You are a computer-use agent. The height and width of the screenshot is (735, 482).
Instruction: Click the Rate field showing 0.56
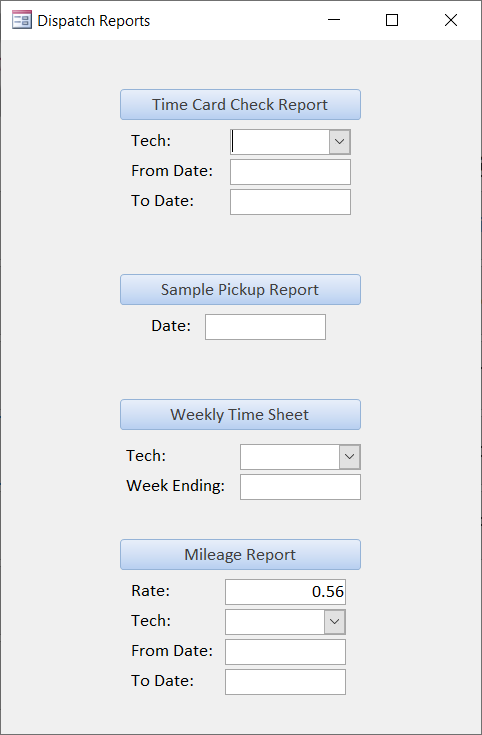[x=286, y=592]
